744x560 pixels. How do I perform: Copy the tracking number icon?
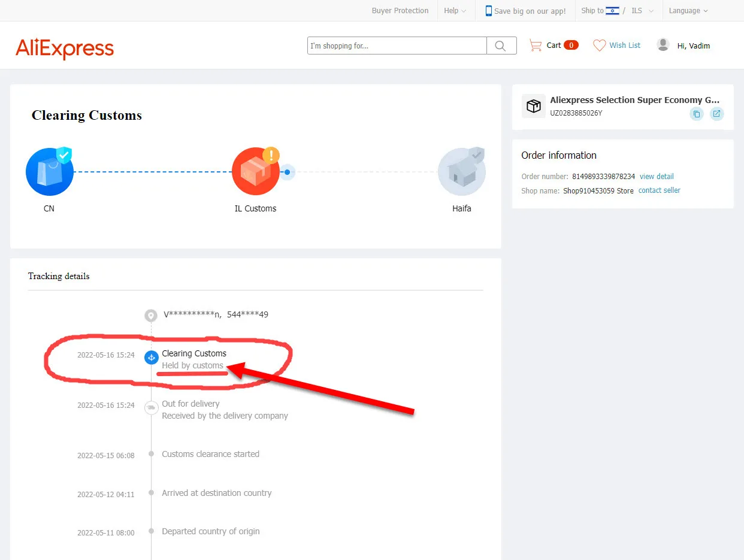696,114
